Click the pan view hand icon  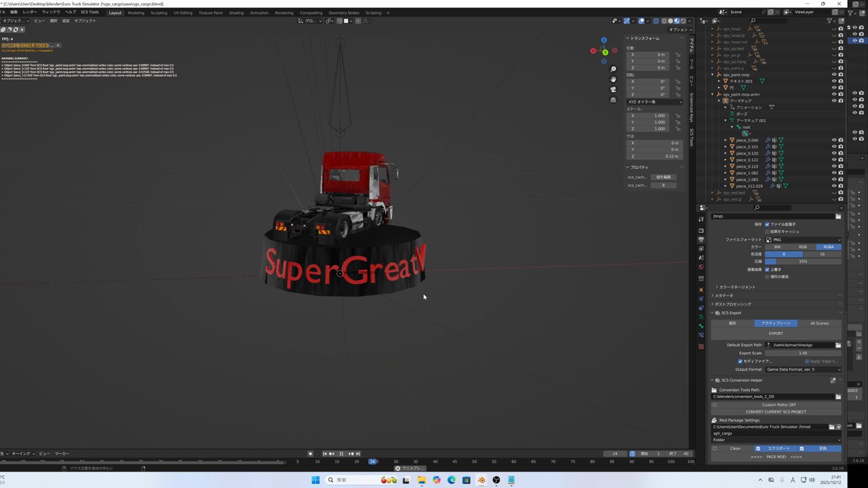click(613, 79)
